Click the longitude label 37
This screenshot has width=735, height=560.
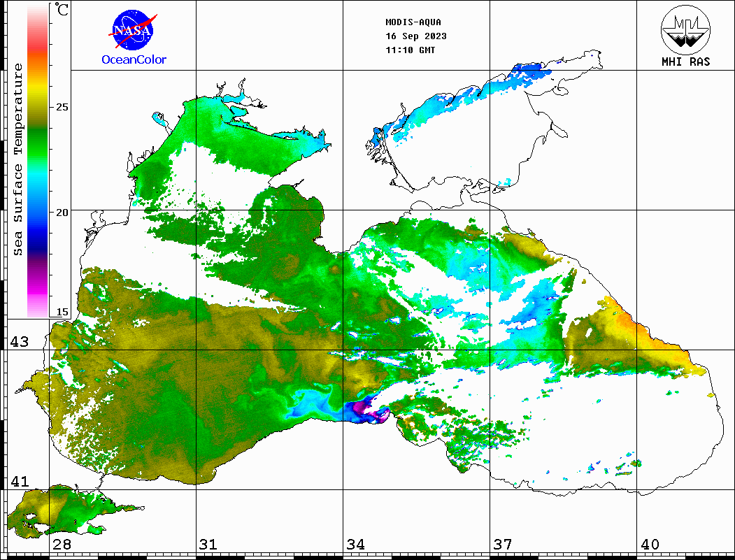pyautogui.click(x=503, y=544)
